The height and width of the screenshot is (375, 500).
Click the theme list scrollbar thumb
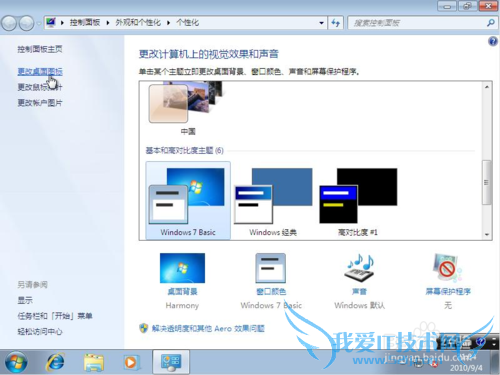[486, 182]
